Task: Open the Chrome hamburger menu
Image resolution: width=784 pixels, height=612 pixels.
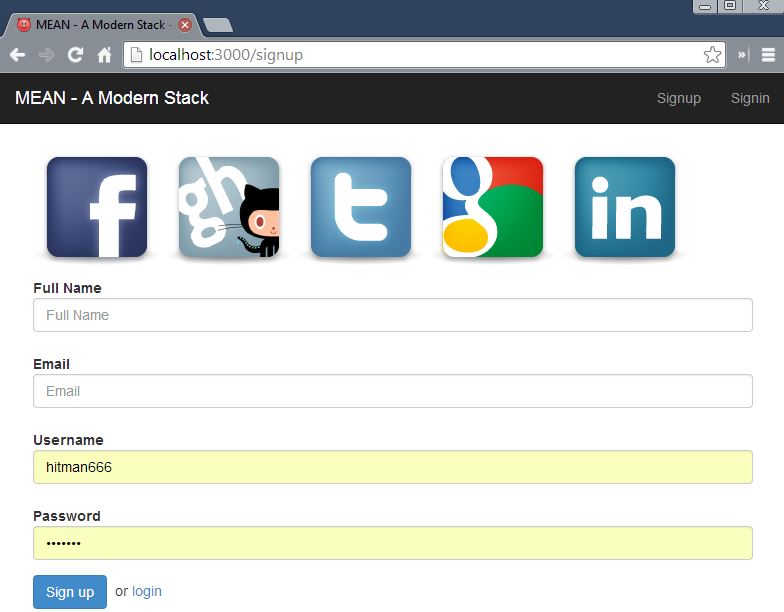Action: [768, 54]
